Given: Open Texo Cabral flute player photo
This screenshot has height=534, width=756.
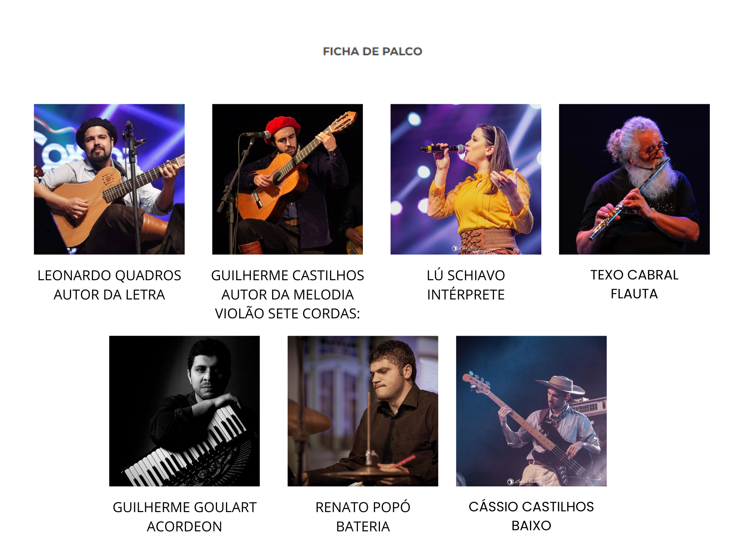Looking at the screenshot, I should point(634,179).
